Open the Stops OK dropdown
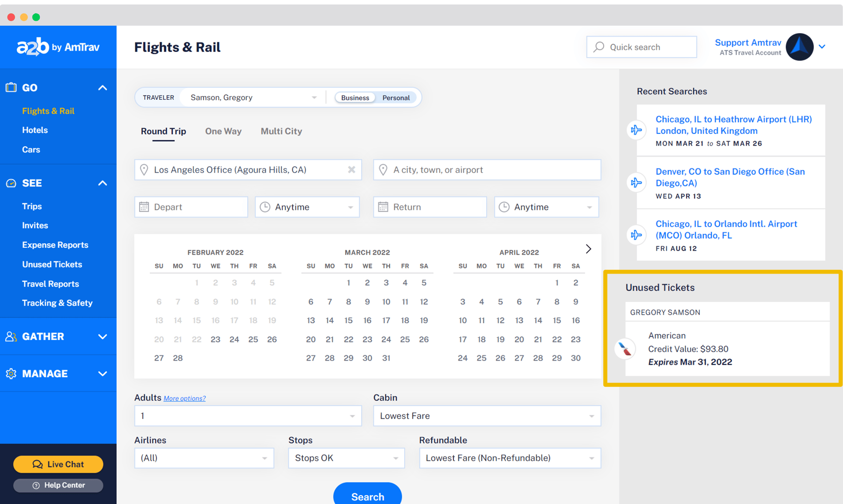The width and height of the screenshot is (843, 504). pyautogui.click(x=346, y=458)
